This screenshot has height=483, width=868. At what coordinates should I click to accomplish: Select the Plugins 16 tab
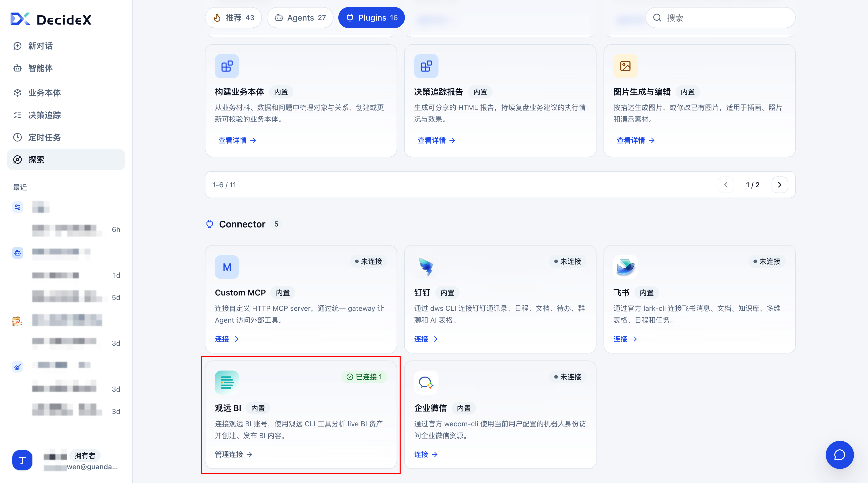pos(371,18)
